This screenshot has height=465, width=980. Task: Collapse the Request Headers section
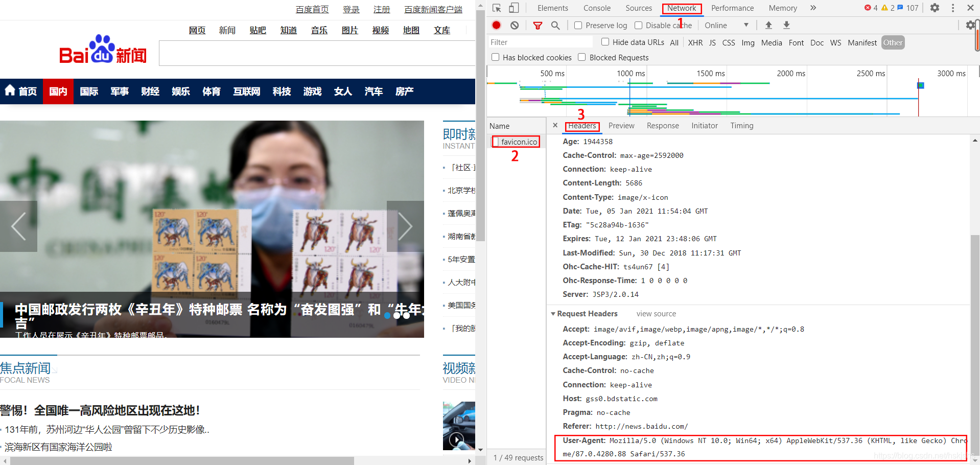553,314
